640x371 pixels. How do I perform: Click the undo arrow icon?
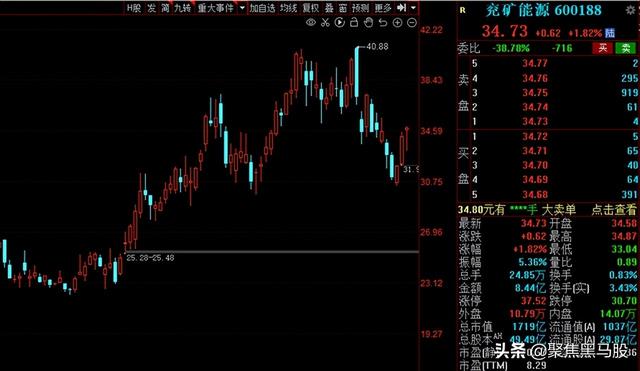(x=383, y=23)
